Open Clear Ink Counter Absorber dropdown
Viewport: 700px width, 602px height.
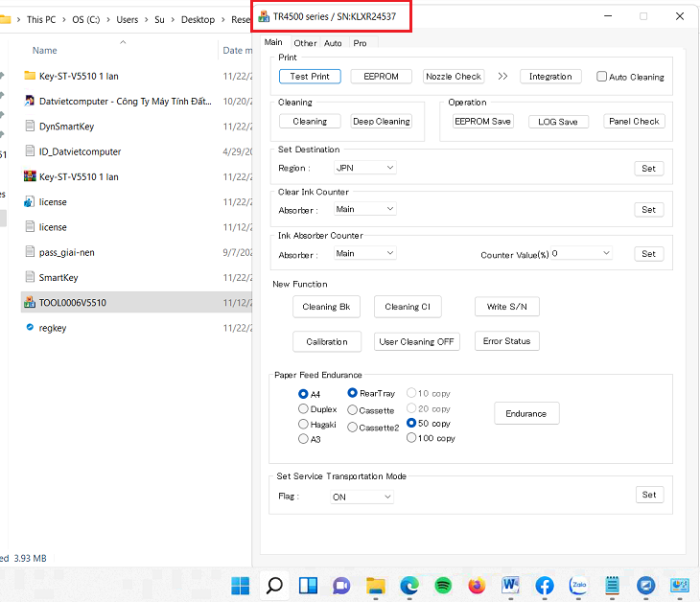click(364, 209)
